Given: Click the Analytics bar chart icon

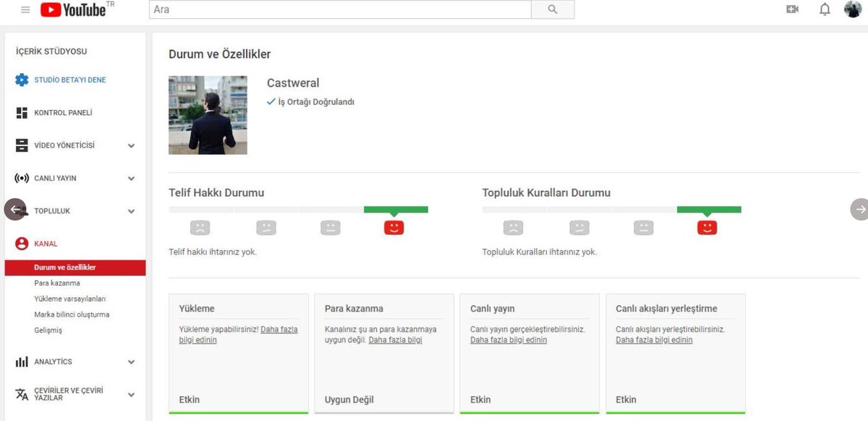Looking at the screenshot, I should point(22,362).
